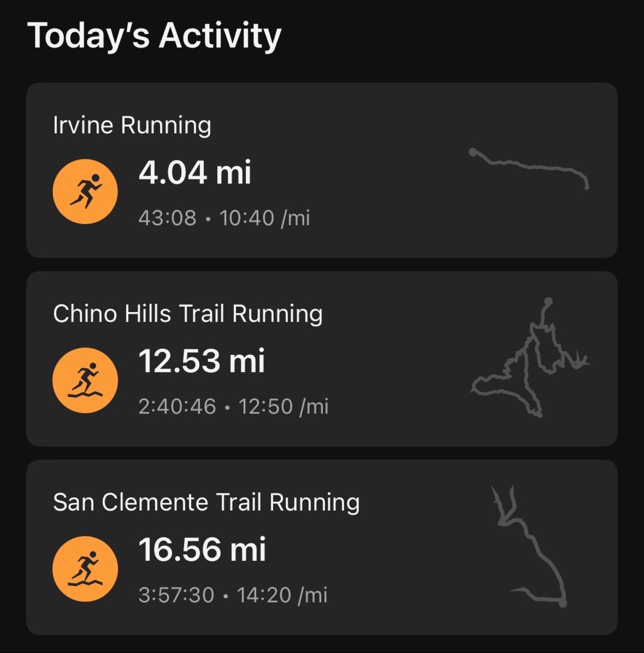Click the 12:50 /mi pace text
644x653 pixels.
[x=283, y=406]
